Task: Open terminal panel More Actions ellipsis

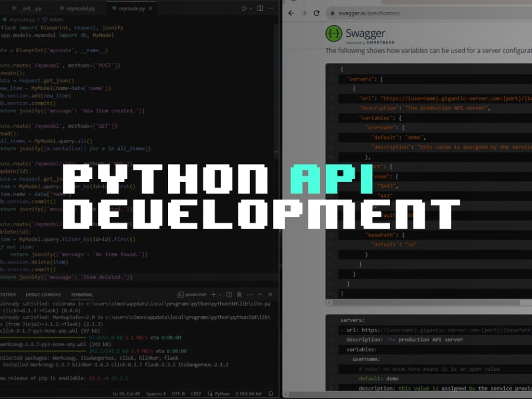Action: 250,295
